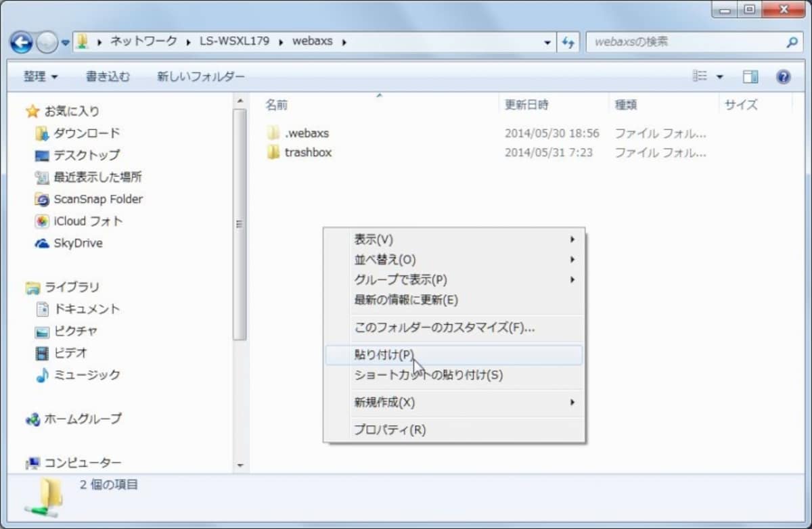
Task: Open the view options dropdown arrow
Action: 719,76
